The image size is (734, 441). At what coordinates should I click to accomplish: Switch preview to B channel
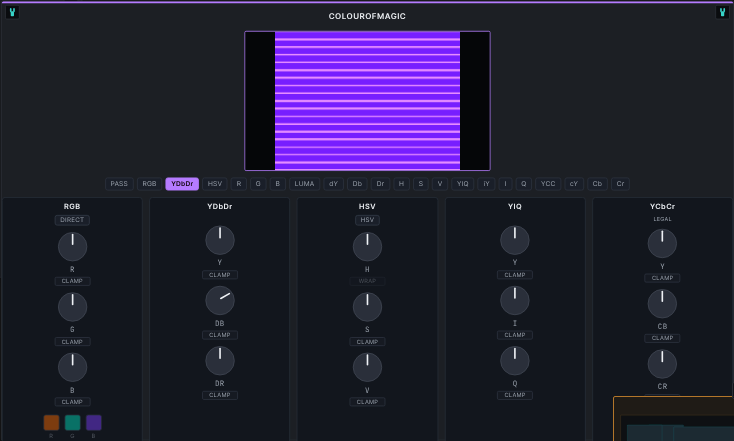click(x=278, y=184)
